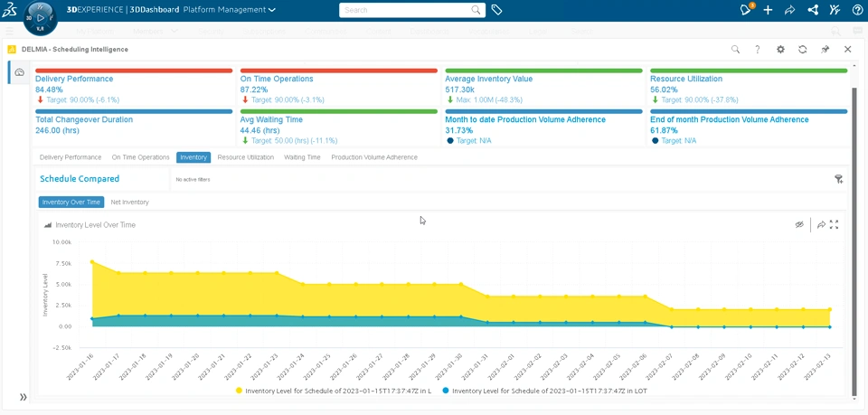The height and width of the screenshot is (415, 868).
Task: Expand the sidebar with double chevron
Action: coord(23,397)
